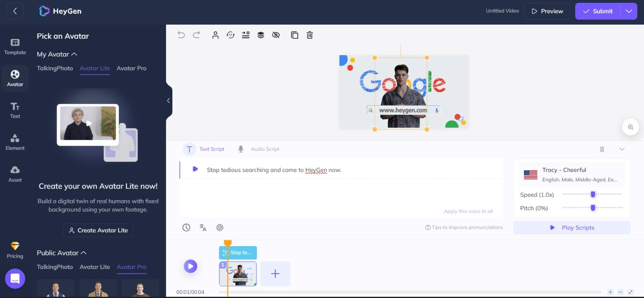Image resolution: width=644 pixels, height=298 pixels.
Task: Adjust the Pitch slider handle
Action: tap(593, 208)
